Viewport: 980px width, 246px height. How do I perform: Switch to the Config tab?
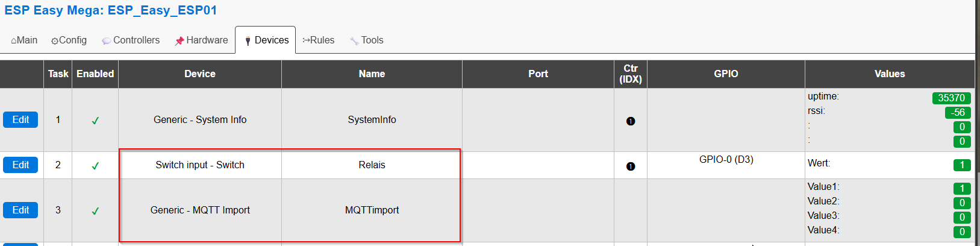coord(69,40)
